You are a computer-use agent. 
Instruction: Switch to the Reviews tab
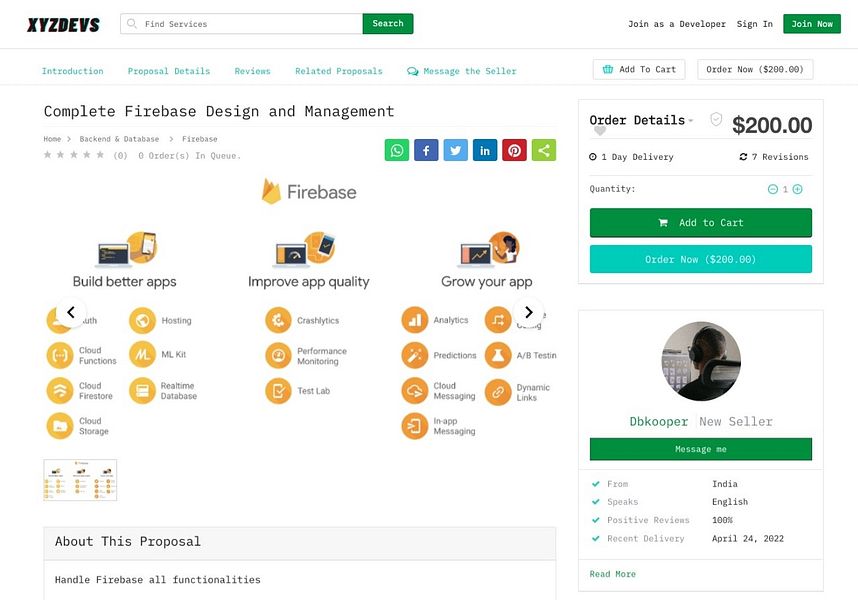tap(253, 71)
